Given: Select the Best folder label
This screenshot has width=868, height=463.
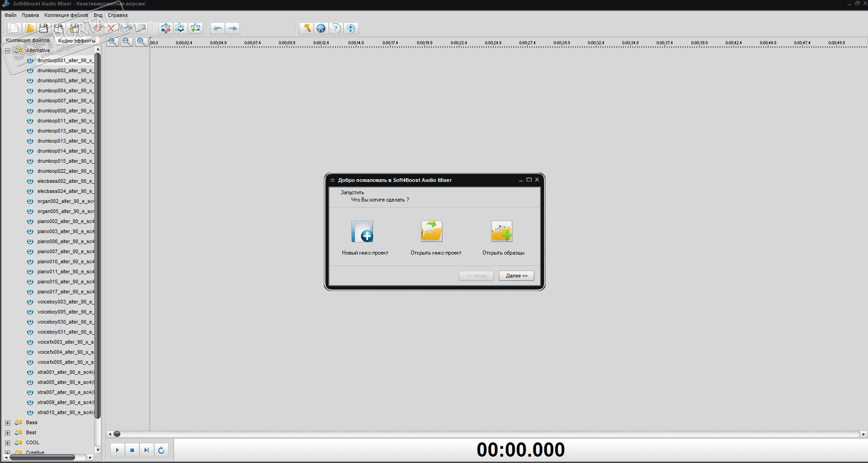Looking at the screenshot, I should tap(31, 433).
